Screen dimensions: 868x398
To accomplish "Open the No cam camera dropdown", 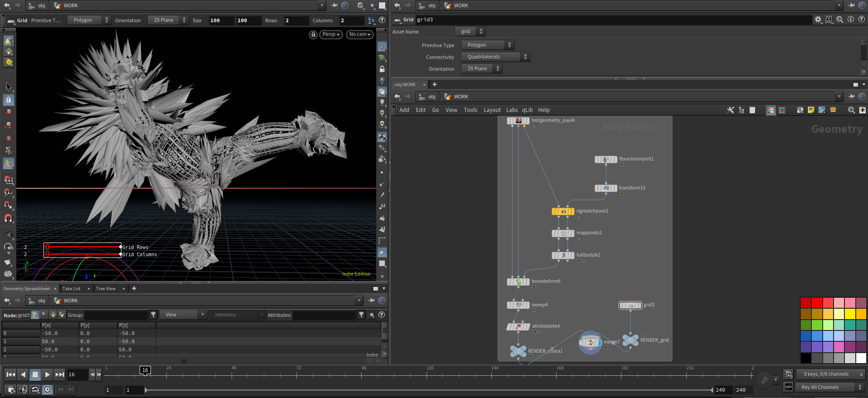I will click(360, 34).
